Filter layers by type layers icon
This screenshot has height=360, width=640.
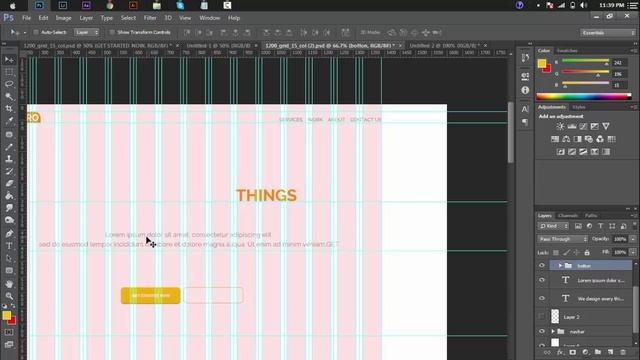[600, 226]
